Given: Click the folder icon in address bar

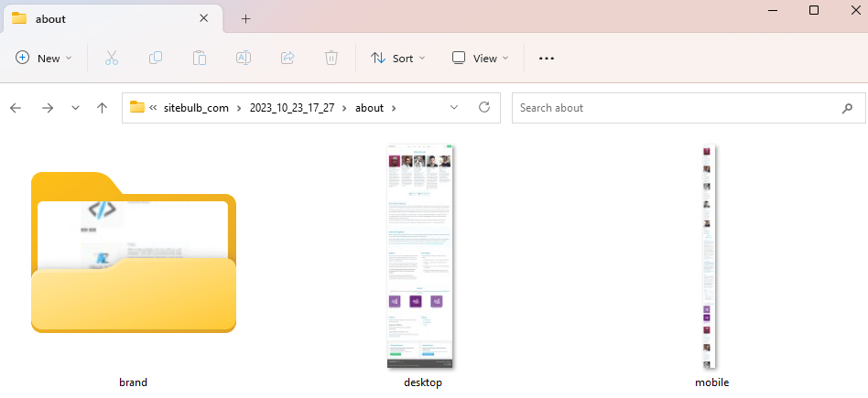Looking at the screenshot, I should point(136,107).
